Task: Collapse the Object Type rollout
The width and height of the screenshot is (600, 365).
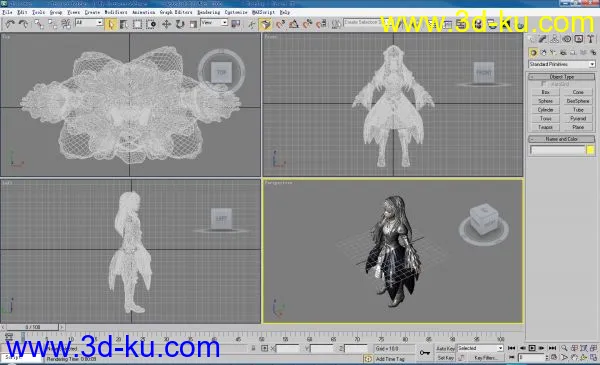Action: click(x=562, y=77)
